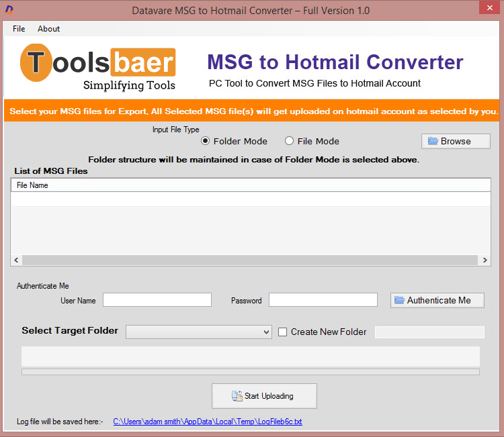The height and width of the screenshot is (437, 504).
Task: Click the horizontal scrollbar track of the file list
Action: coord(250,260)
